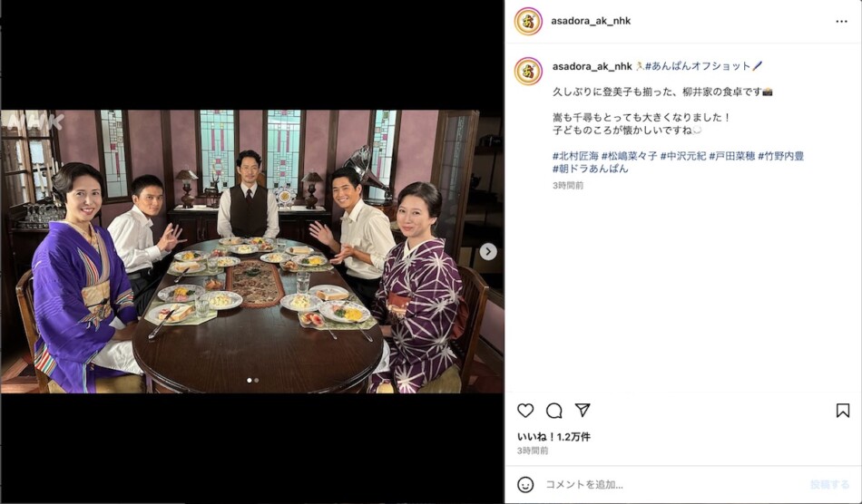This screenshot has height=504, width=862.
Task: Open asadora_ak_nhk avatar beside caption
Action: click(528, 72)
